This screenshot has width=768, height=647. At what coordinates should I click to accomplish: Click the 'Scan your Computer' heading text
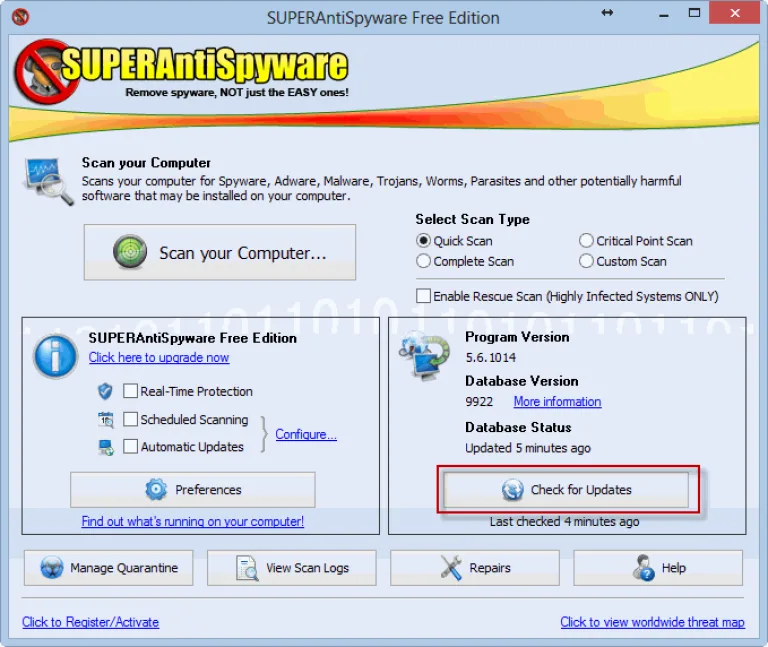(x=146, y=163)
